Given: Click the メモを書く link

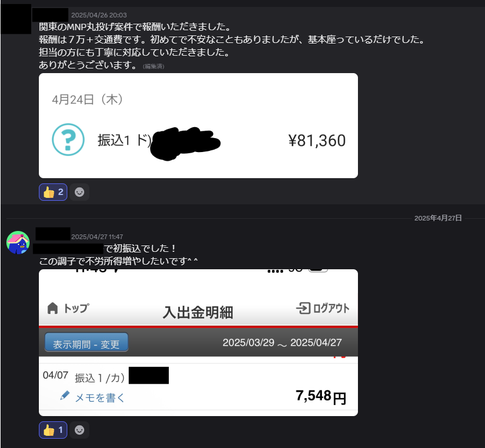Looking at the screenshot, I should (100, 398).
